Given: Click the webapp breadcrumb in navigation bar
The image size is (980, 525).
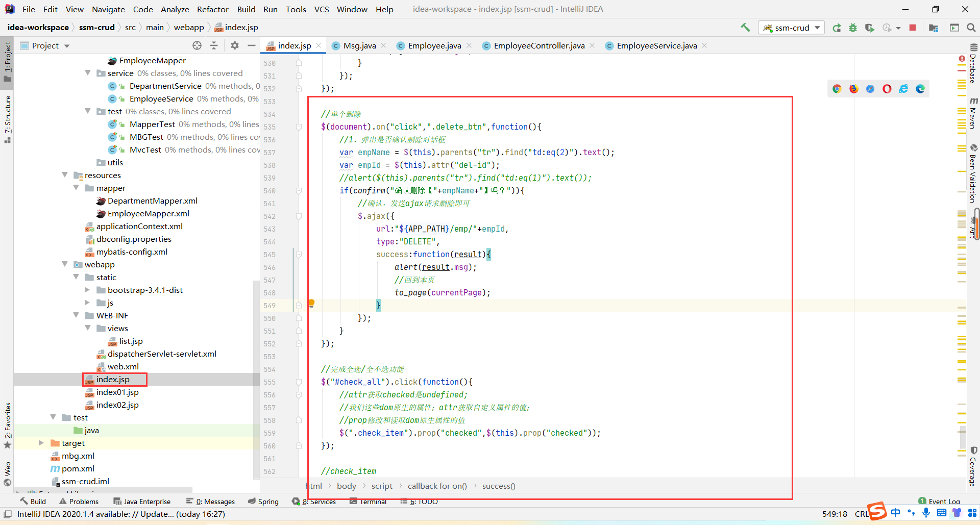Looking at the screenshot, I should pos(189,28).
